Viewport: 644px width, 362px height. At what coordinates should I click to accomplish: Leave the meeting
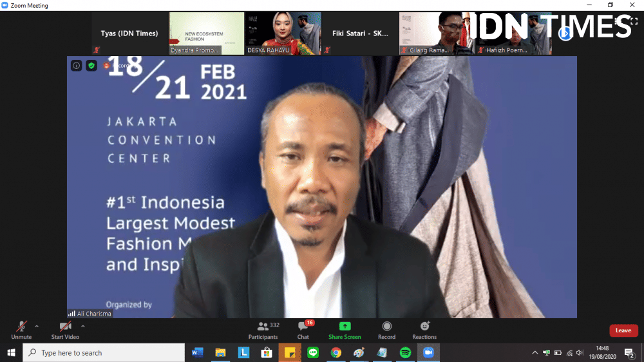click(623, 330)
